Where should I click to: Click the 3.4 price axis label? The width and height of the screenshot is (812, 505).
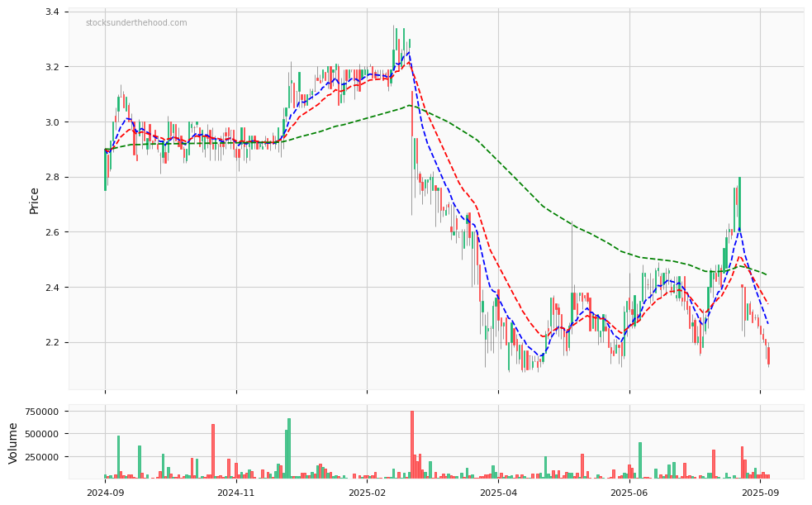tap(52, 12)
